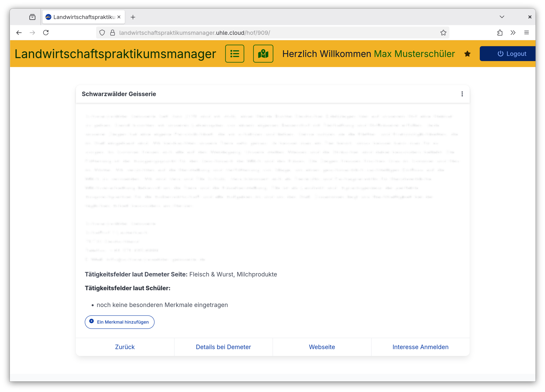545x392 pixels.
Task: Open a new browser tab
Action: pos(133,17)
